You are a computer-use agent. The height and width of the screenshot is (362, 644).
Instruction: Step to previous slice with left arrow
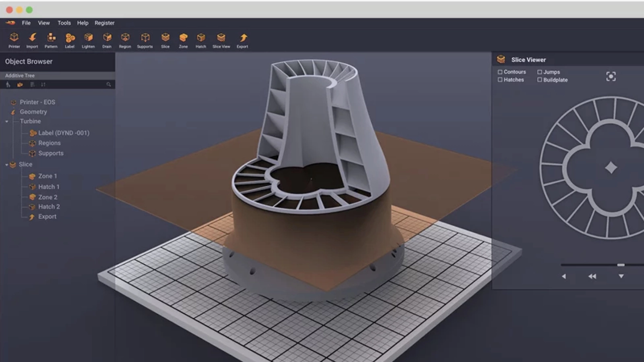(563, 276)
